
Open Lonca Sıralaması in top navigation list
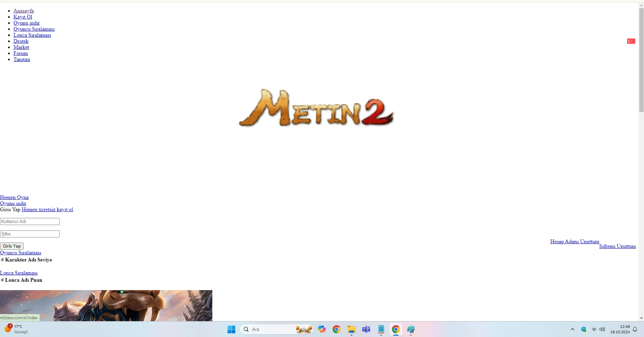[32, 35]
